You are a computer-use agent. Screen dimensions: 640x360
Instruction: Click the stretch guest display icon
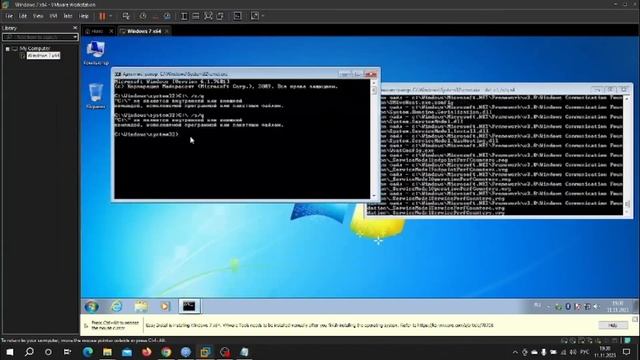point(255,16)
